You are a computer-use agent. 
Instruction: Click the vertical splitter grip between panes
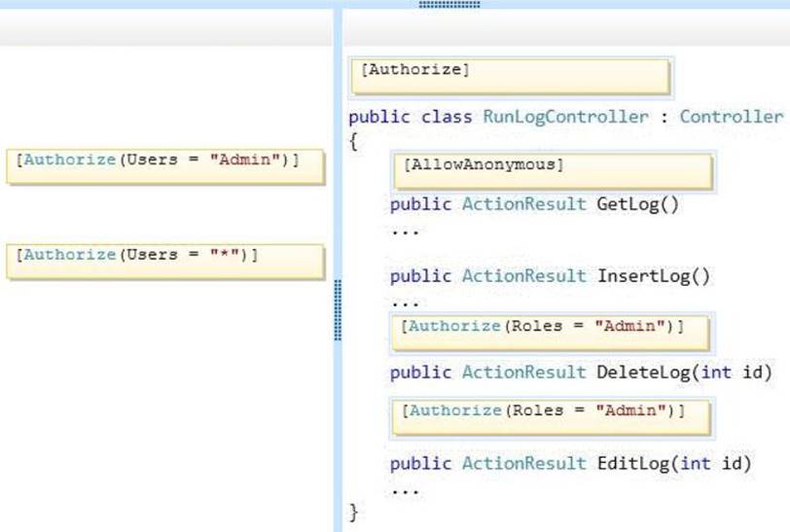(338, 309)
